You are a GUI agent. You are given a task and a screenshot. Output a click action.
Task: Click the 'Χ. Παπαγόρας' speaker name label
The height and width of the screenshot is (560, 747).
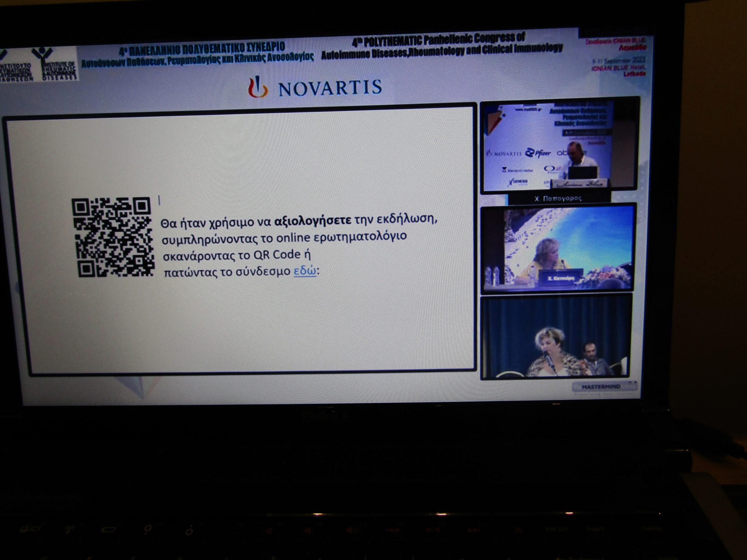coord(558,199)
